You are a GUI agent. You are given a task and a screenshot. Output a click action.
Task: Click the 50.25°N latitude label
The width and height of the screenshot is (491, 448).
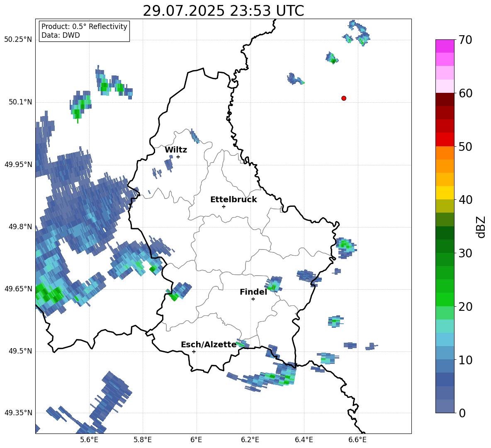coord(18,40)
